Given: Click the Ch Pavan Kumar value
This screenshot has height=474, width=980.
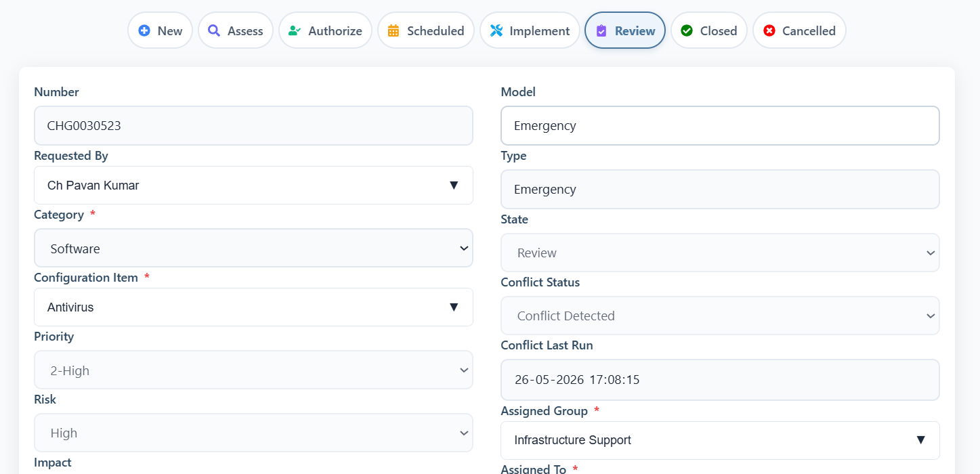Looking at the screenshot, I should [x=93, y=185].
